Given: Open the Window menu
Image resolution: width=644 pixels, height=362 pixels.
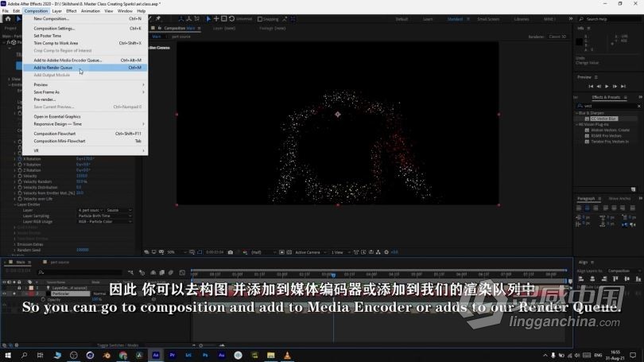Looking at the screenshot, I should [x=125, y=11].
